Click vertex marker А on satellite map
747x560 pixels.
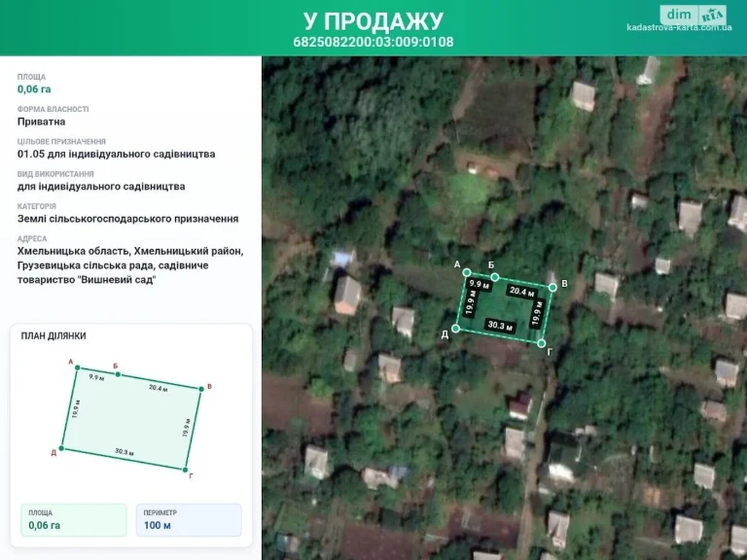click(x=467, y=272)
